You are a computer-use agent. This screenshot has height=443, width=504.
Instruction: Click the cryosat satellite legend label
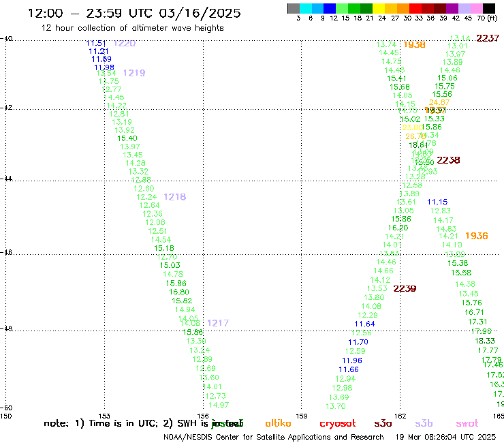[x=338, y=424]
